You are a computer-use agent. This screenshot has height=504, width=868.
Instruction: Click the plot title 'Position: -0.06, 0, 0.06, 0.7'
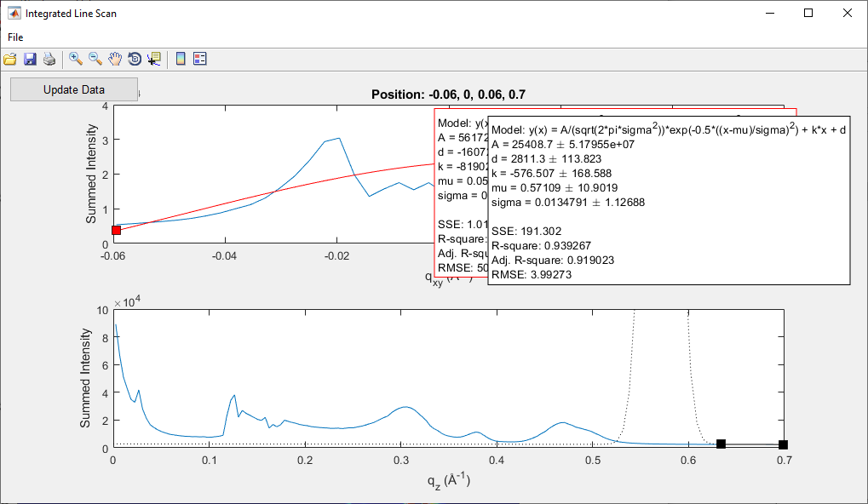coord(448,94)
